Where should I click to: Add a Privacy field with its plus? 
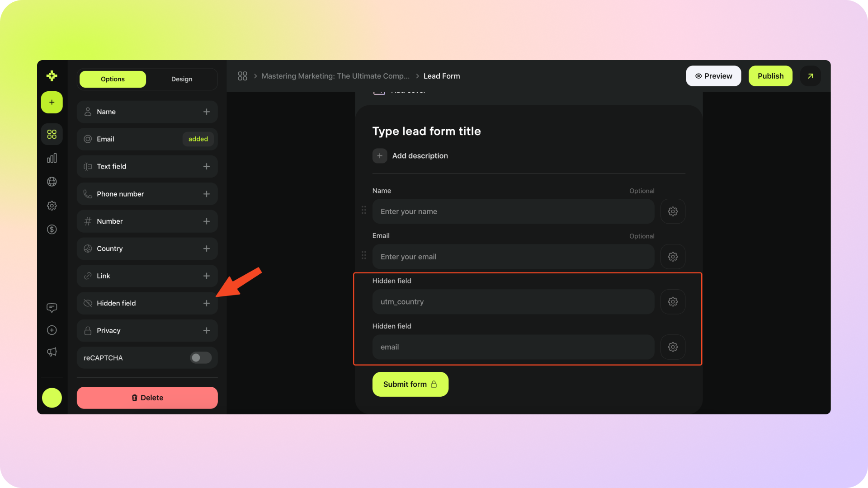[x=206, y=331]
